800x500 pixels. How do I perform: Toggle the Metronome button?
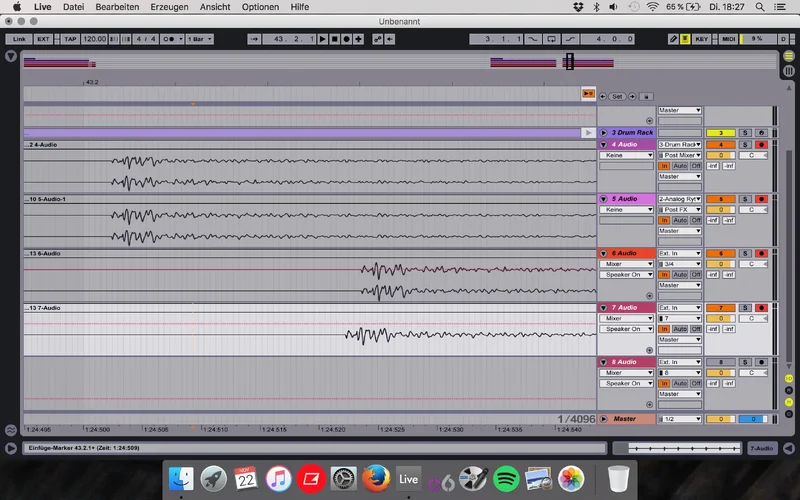(x=168, y=39)
